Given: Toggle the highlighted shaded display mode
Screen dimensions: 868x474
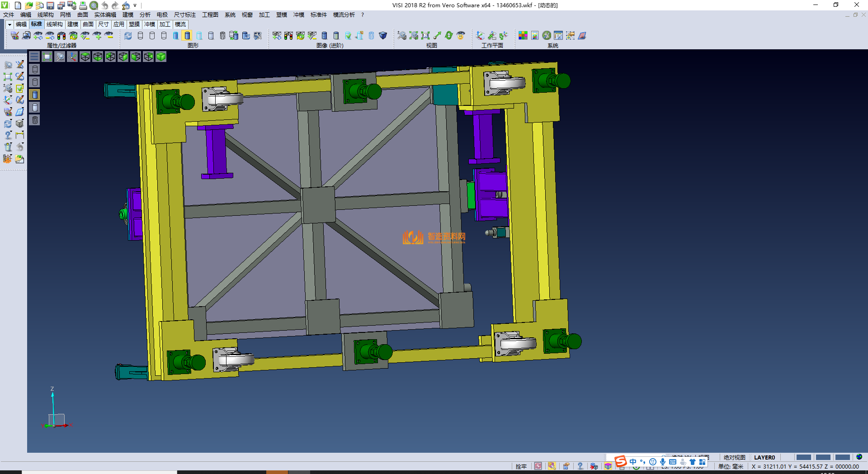Looking at the screenshot, I should (x=187, y=35).
